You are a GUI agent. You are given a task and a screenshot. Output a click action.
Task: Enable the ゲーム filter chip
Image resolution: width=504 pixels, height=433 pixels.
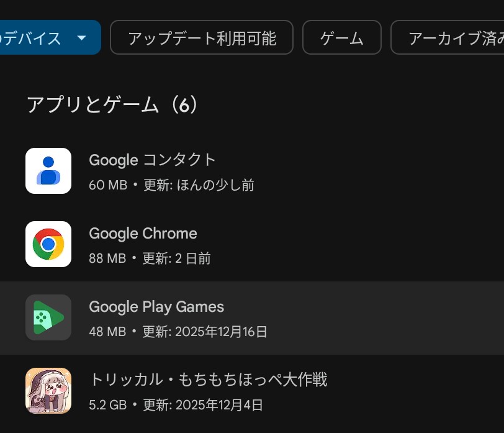point(341,38)
